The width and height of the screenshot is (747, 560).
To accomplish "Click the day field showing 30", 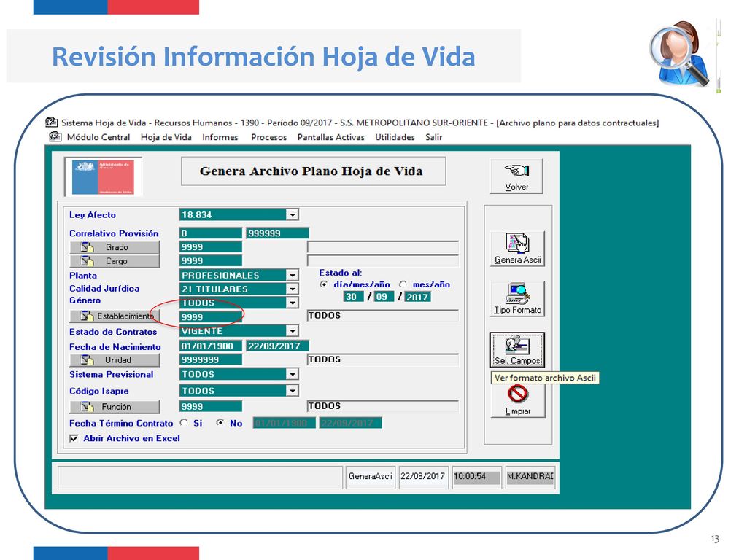I will pos(353,297).
